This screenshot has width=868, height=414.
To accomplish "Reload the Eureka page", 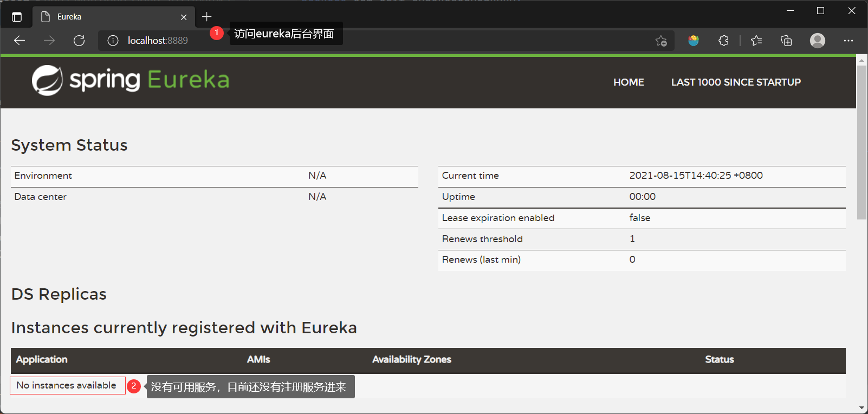I will pyautogui.click(x=79, y=41).
